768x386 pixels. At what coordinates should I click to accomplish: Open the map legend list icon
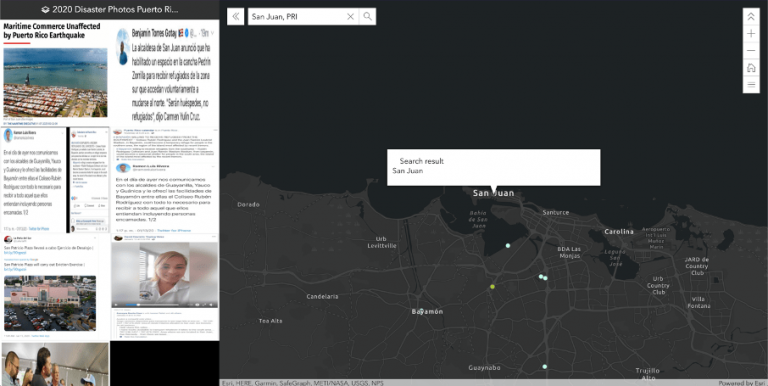[751, 85]
